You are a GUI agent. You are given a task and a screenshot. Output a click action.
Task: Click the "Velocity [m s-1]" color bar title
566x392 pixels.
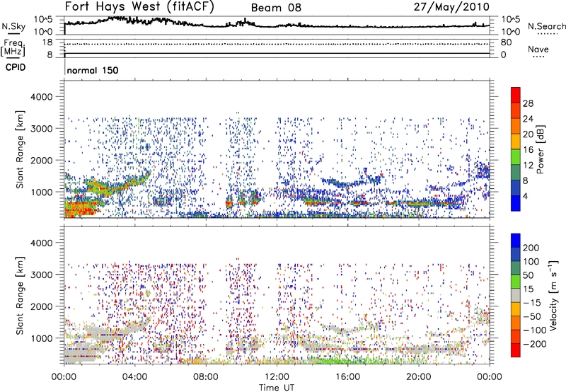pos(553,295)
